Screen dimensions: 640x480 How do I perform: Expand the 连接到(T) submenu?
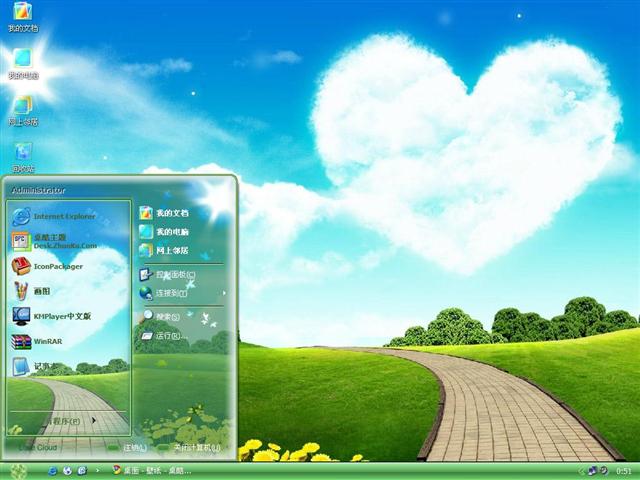point(181,293)
